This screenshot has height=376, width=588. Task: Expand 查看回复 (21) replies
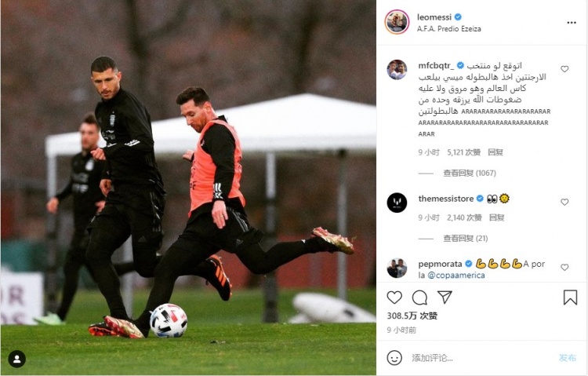[466, 239]
